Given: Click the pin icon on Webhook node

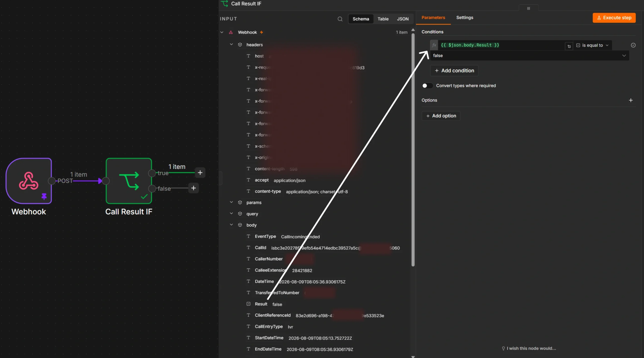Looking at the screenshot, I should pyautogui.click(x=44, y=196).
